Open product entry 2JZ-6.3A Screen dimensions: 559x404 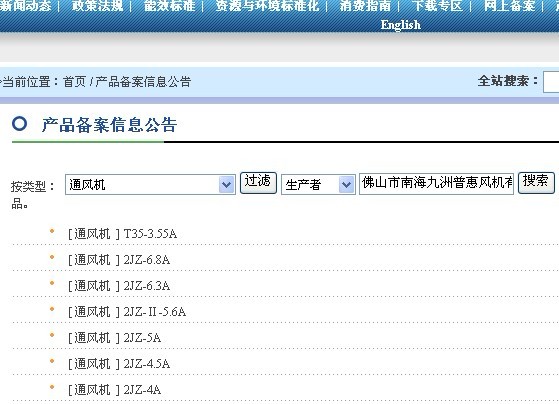point(119,286)
